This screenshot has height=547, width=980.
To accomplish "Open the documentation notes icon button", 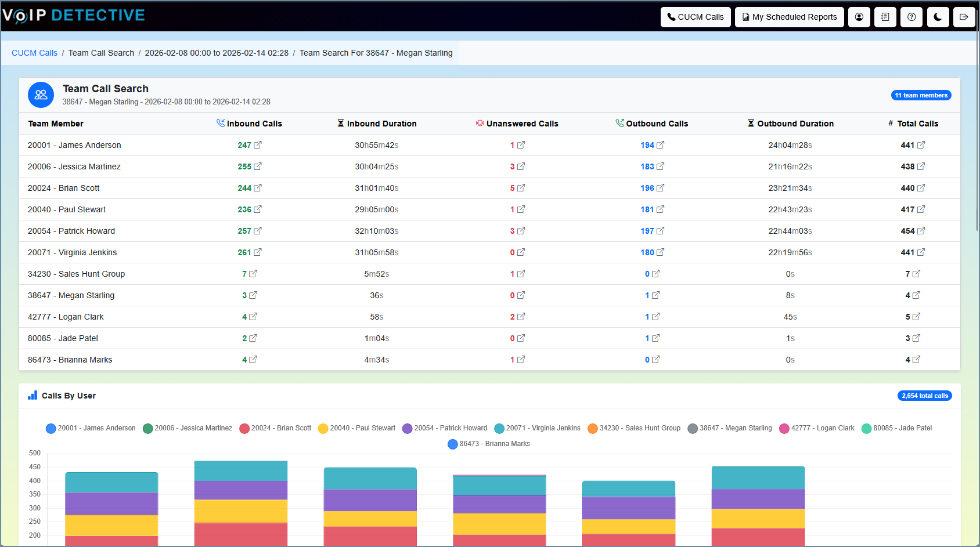I will pyautogui.click(x=885, y=17).
